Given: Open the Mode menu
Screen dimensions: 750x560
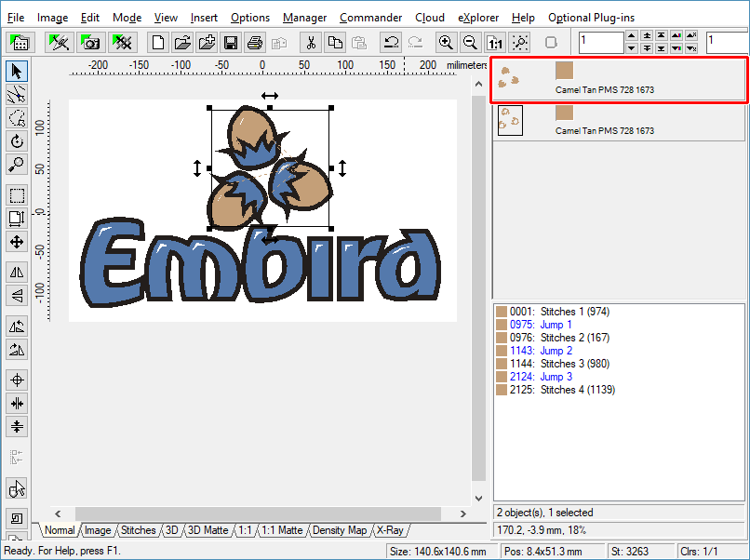Looking at the screenshot, I should (127, 18).
